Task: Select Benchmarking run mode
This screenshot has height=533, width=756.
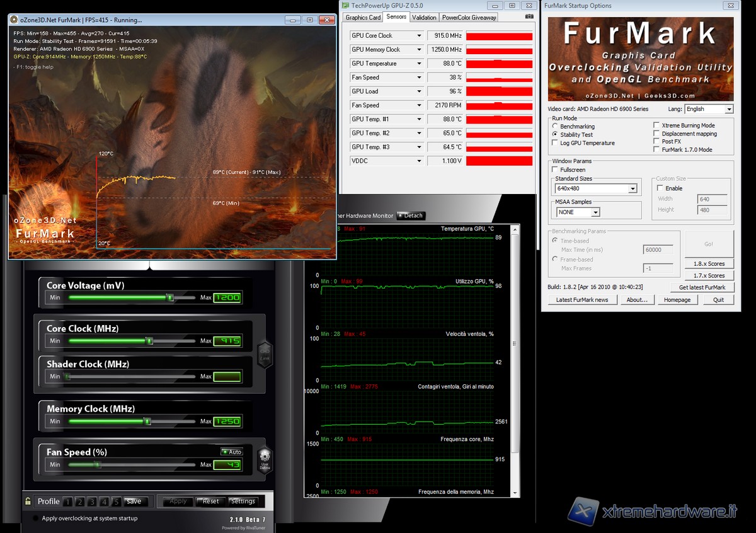Action: pyautogui.click(x=555, y=126)
